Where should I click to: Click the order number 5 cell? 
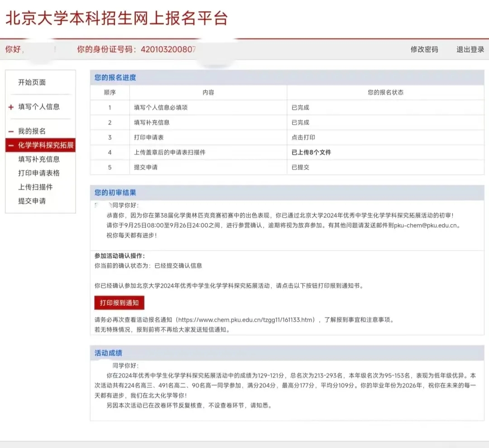[110, 167]
